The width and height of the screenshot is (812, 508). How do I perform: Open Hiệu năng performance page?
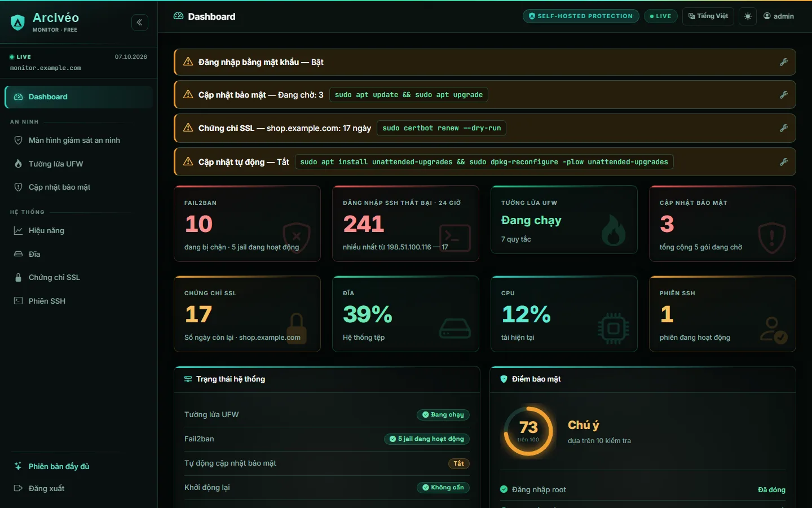[x=79, y=231]
